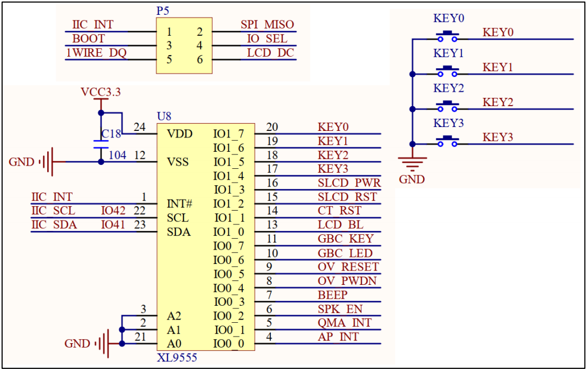Click the IO0_7 pin name
Viewport: 588px width, 369px height.
click(229, 246)
